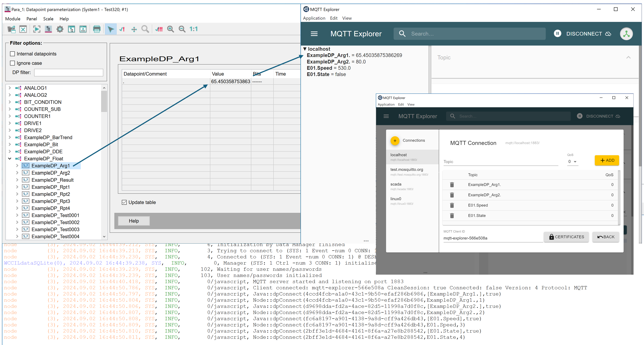
Task: Toggle the Ignore case checkbox
Action: 12,63
